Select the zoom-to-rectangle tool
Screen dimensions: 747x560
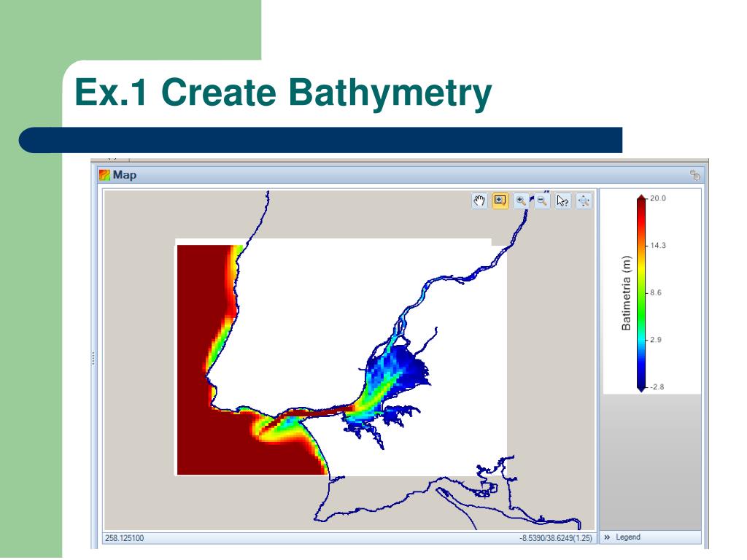point(500,201)
